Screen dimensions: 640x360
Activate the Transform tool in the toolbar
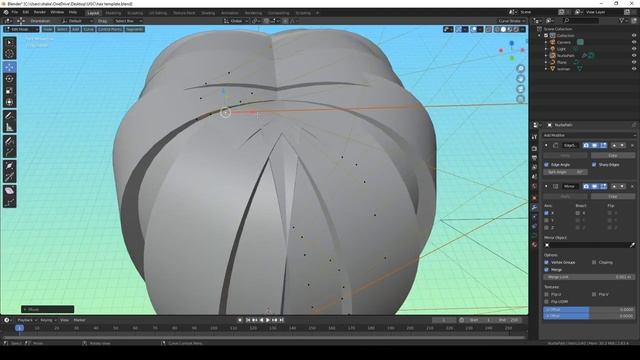9,102
